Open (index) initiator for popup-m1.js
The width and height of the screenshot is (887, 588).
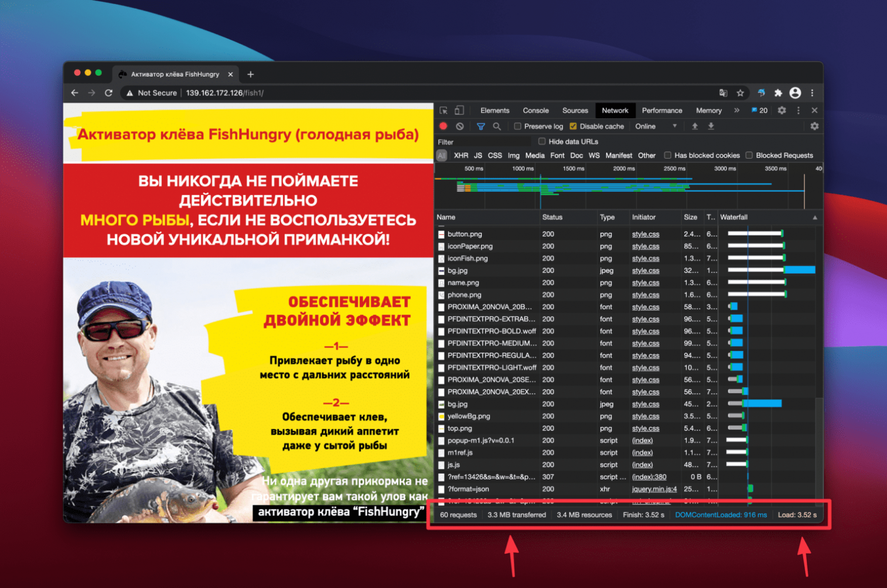pyautogui.click(x=643, y=440)
